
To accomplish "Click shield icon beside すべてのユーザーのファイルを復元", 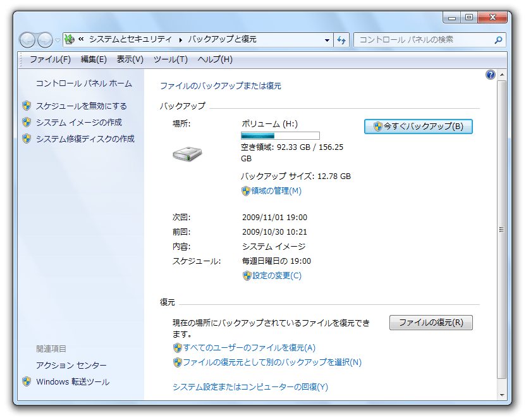I will 178,348.
